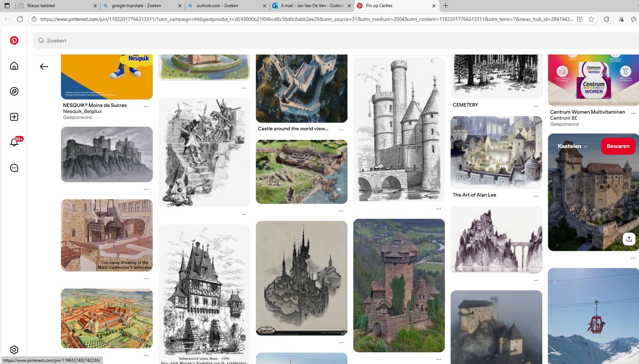The width and height of the screenshot is (639, 364).
Task: Click the back arrow beside the pins
Action: tap(44, 67)
